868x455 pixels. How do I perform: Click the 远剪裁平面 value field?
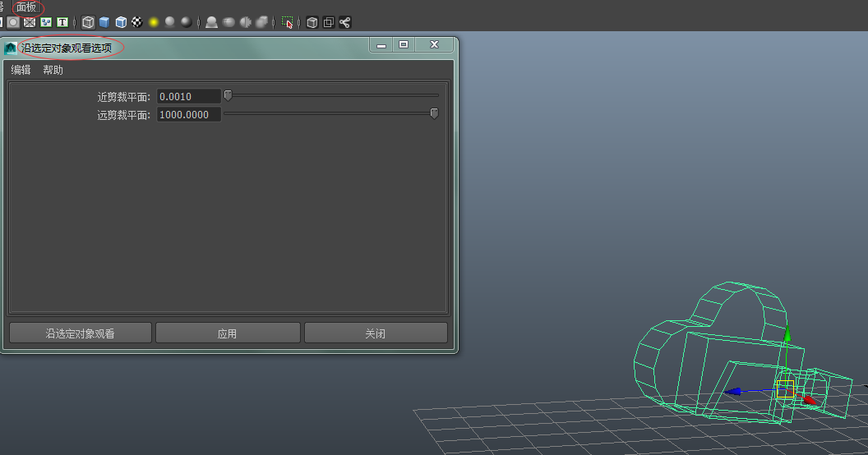(189, 114)
